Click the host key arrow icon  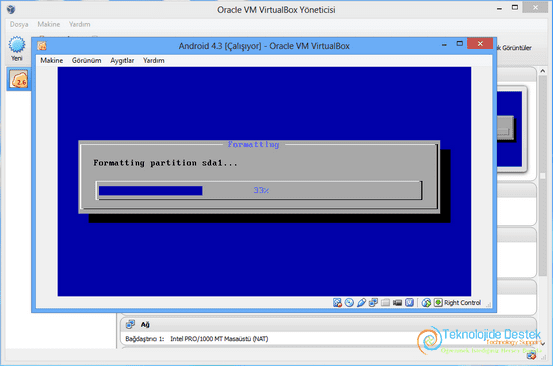click(x=438, y=303)
